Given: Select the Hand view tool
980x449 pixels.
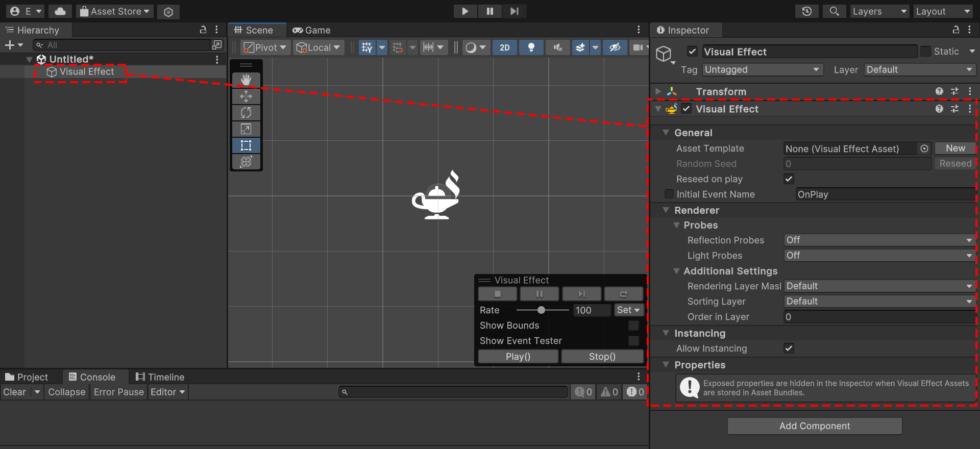Looking at the screenshot, I should coord(246,80).
